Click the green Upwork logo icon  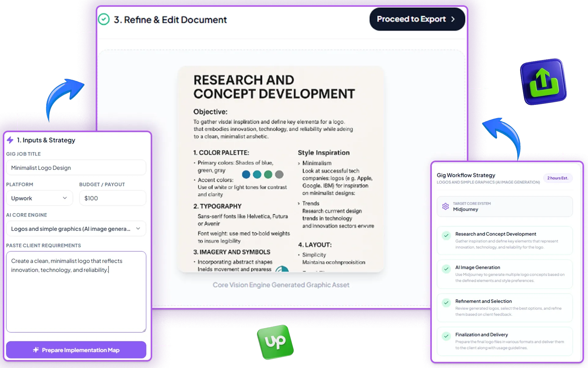click(275, 342)
